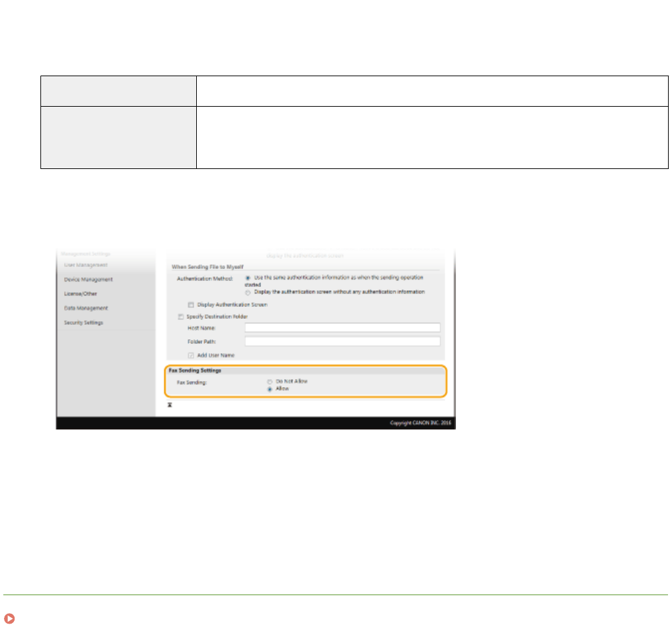Click the Folder Path input field
This screenshot has width=672, height=625.
(343, 341)
